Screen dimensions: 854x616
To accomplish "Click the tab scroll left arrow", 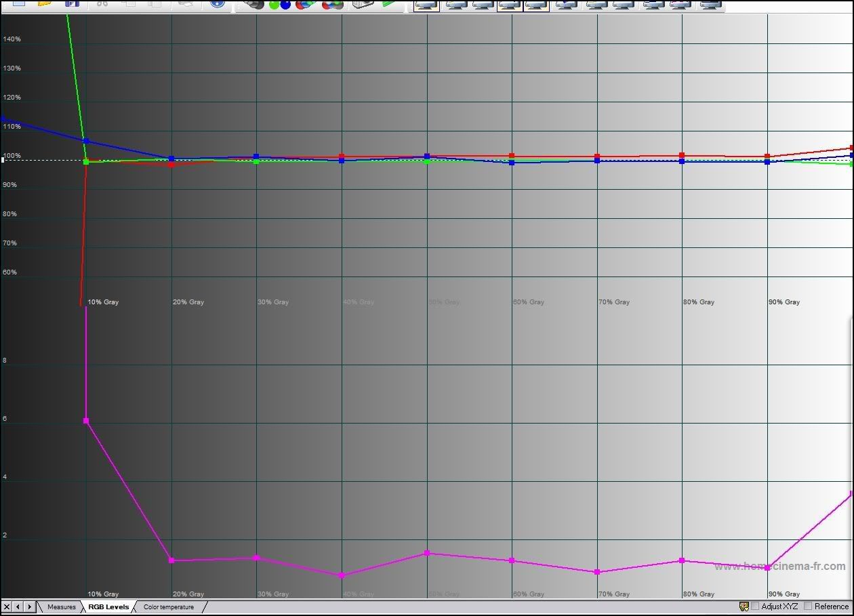I will point(18,607).
